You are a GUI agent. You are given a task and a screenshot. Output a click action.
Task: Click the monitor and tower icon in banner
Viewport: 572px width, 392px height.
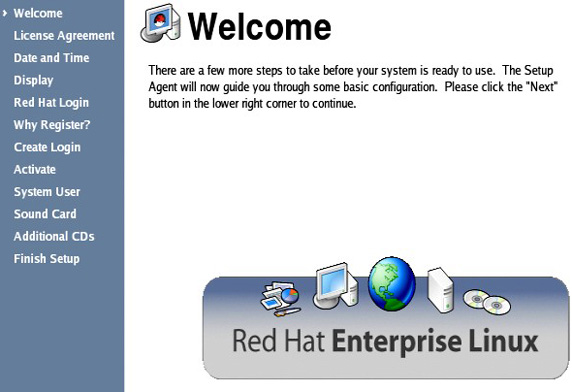coord(336,287)
